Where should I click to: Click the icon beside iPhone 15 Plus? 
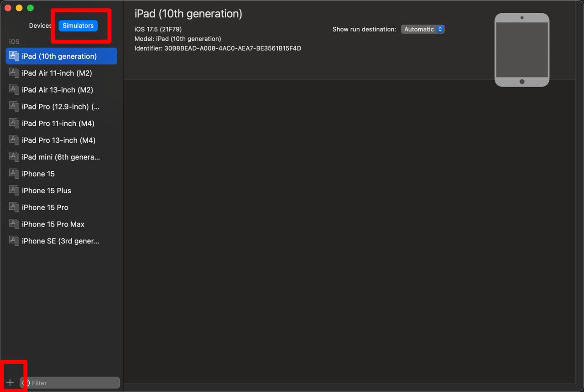pyautogui.click(x=14, y=191)
